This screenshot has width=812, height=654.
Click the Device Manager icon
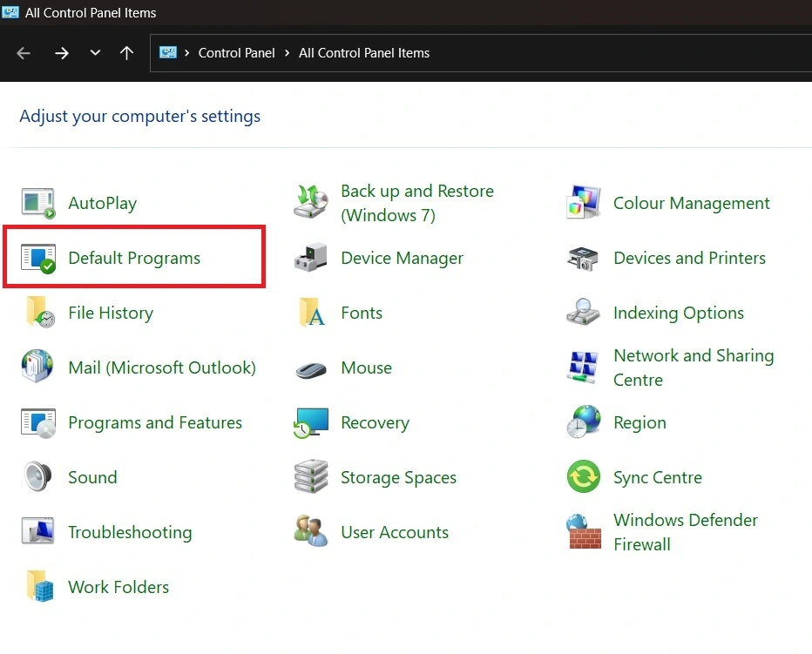click(x=311, y=258)
